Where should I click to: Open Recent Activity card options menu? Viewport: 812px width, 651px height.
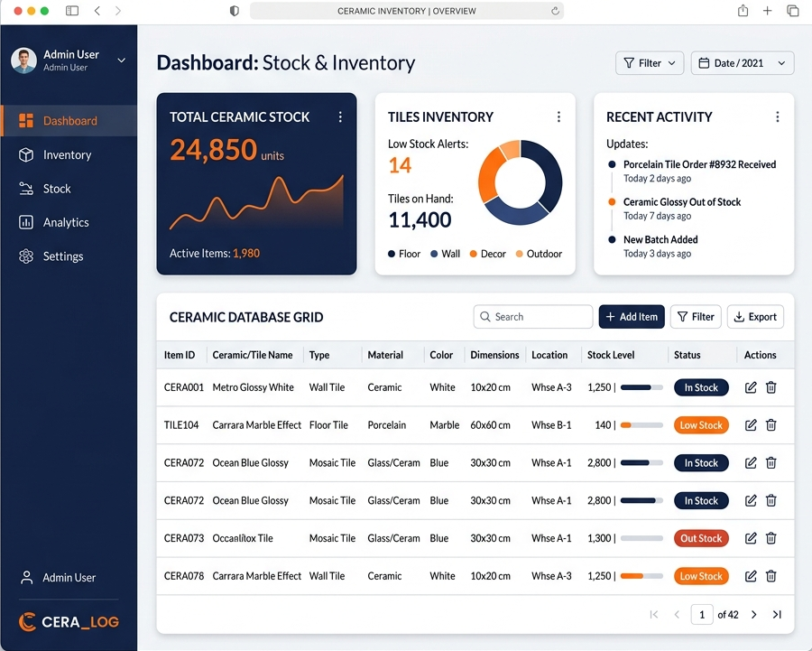(x=778, y=117)
